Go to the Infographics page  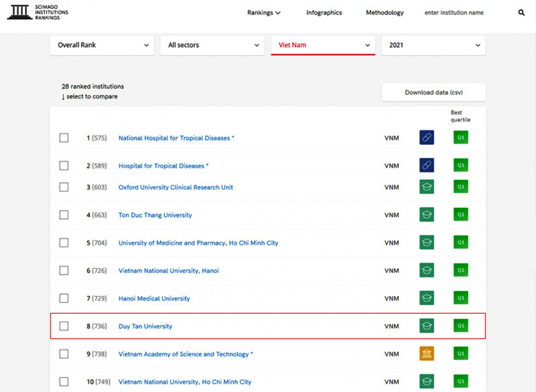[324, 13]
